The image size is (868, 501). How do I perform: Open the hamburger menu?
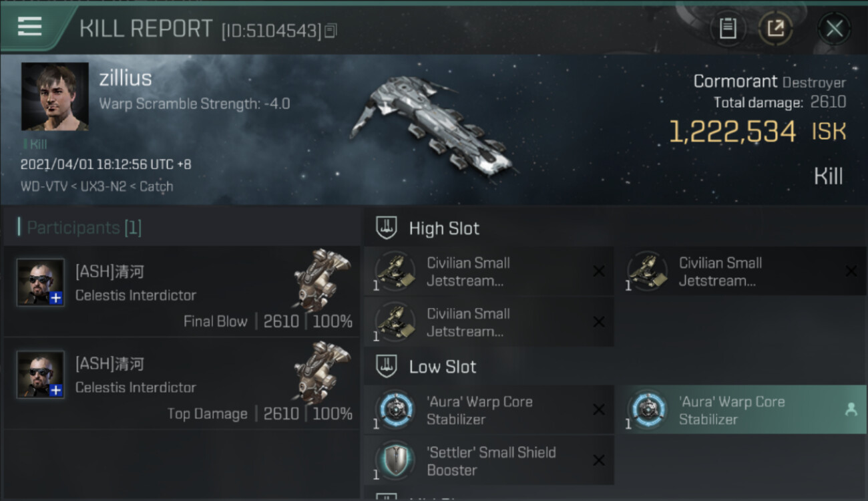click(x=29, y=27)
